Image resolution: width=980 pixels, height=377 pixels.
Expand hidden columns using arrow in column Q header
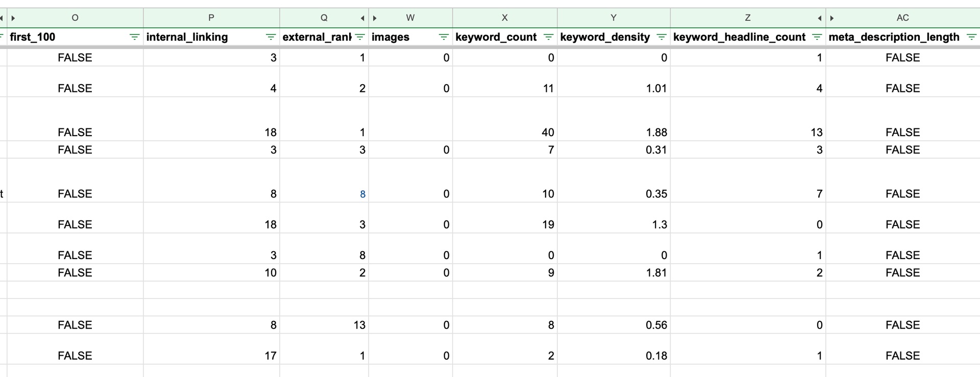coord(362,18)
